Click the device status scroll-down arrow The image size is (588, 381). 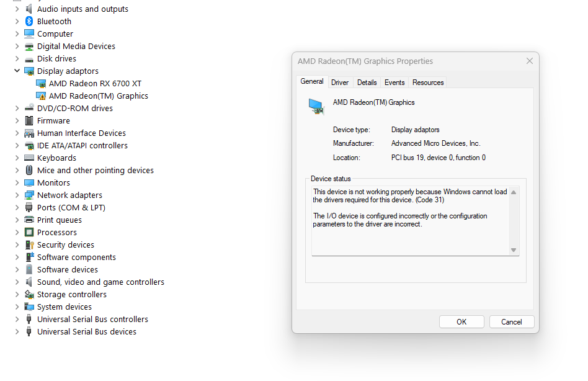514,250
